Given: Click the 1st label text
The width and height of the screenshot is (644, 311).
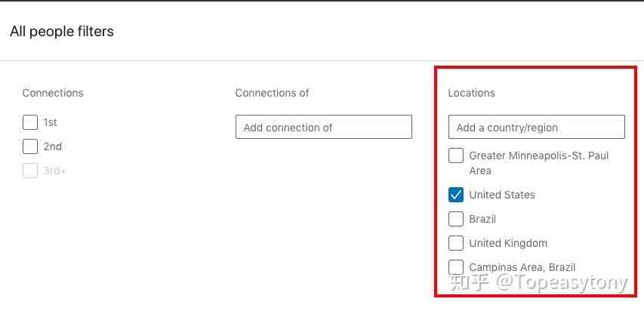Looking at the screenshot, I should pos(50,122).
